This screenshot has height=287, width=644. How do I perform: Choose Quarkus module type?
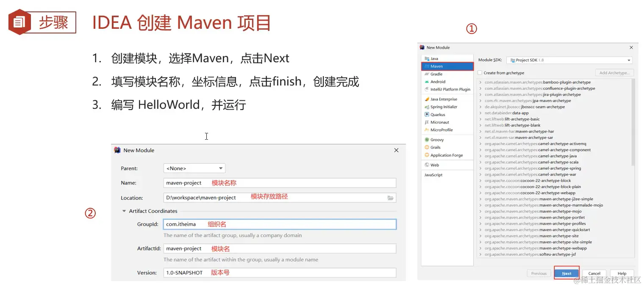click(x=447, y=114)
